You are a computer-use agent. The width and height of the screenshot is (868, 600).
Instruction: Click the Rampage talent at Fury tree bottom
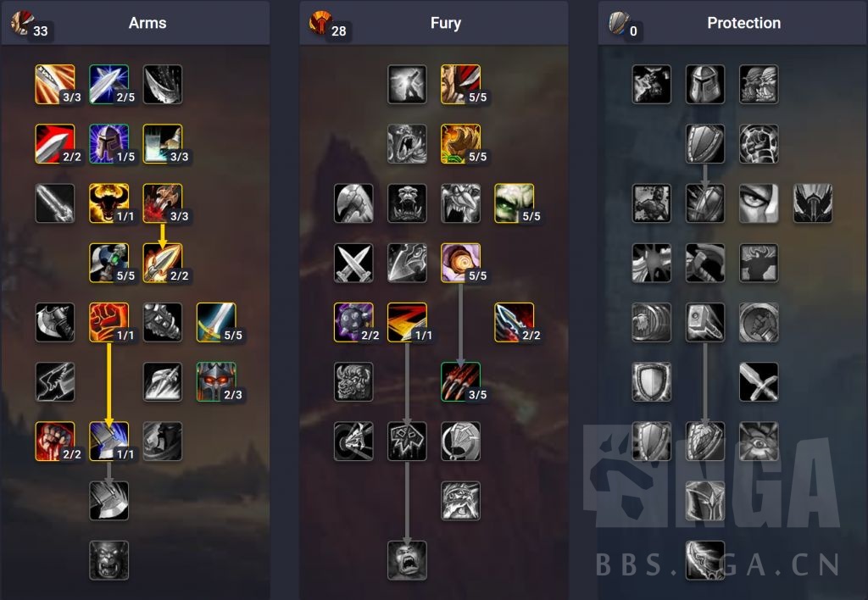(x=407, y=560)
